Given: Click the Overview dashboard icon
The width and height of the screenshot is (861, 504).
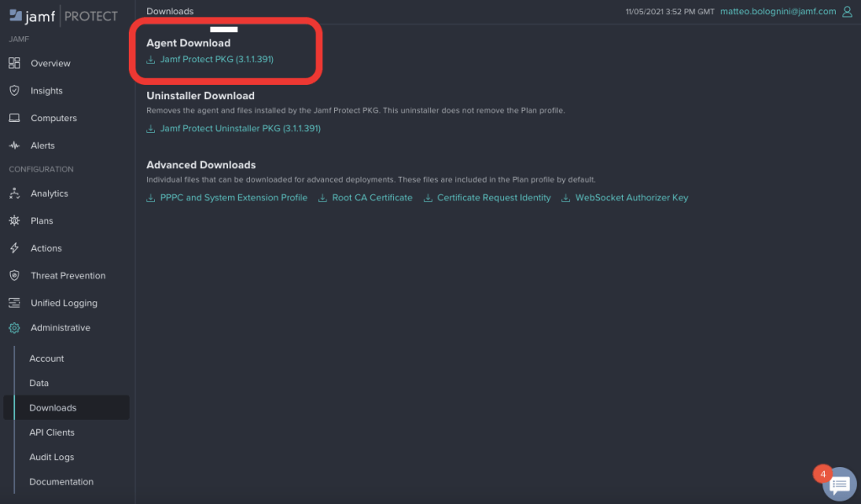Looking at the screenshot, I should [14, 63].
